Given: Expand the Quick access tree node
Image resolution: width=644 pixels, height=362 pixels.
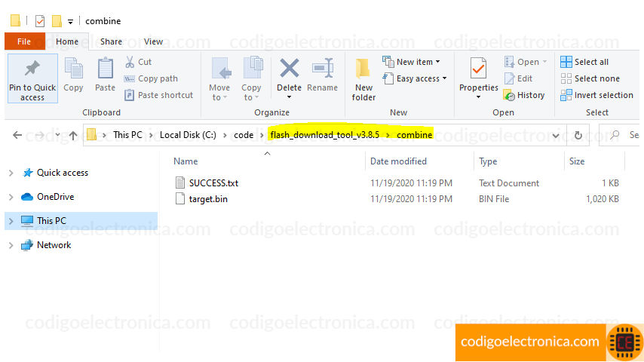Looking at the screenshot, I should tap(11, 173).
